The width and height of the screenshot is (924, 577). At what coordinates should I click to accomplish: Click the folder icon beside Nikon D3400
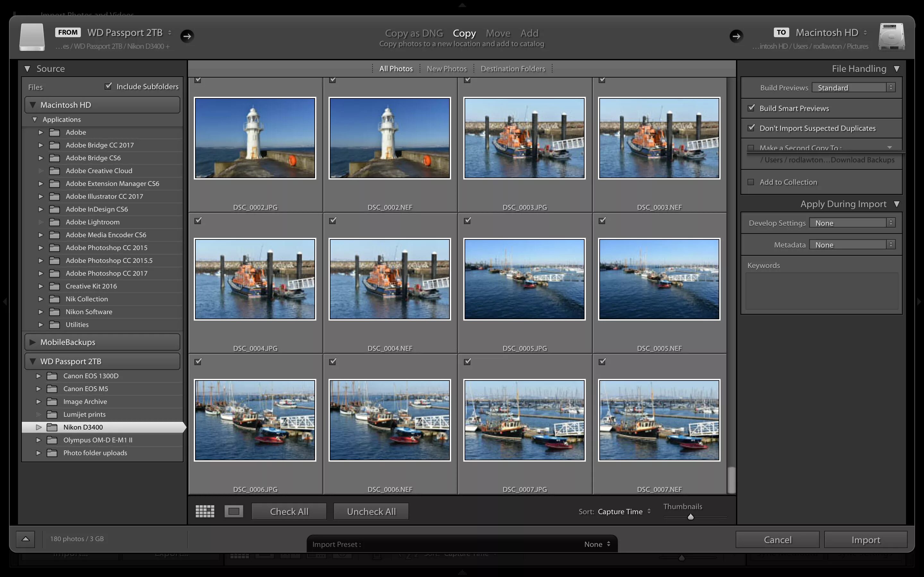click(x=53, y=427)
